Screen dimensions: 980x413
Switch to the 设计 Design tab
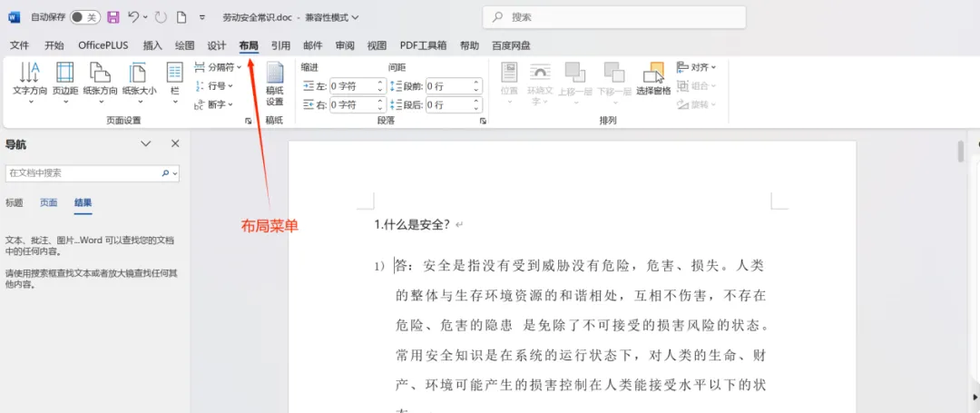coord(217,45)
